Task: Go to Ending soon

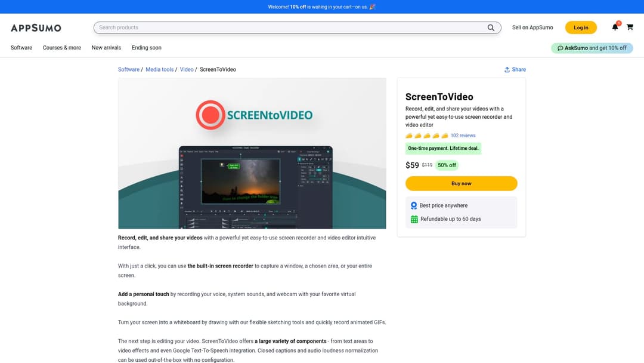Action: pyautogui.click(x=147, y=48)
